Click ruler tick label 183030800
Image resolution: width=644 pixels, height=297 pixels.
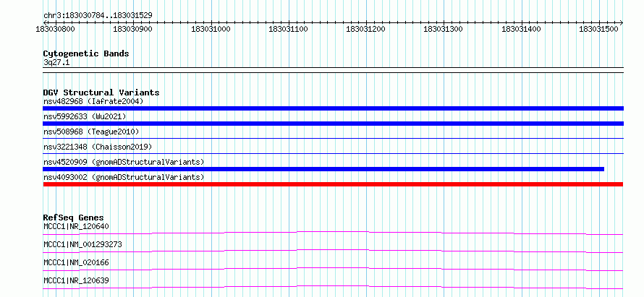pos(56,29)
